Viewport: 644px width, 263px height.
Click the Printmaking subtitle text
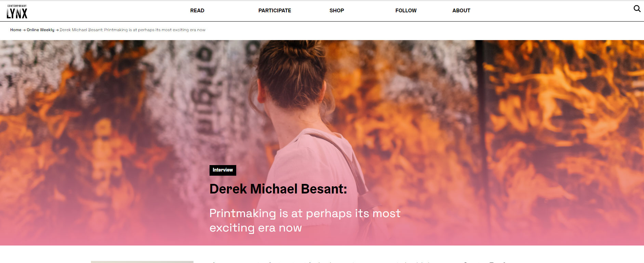305,221
